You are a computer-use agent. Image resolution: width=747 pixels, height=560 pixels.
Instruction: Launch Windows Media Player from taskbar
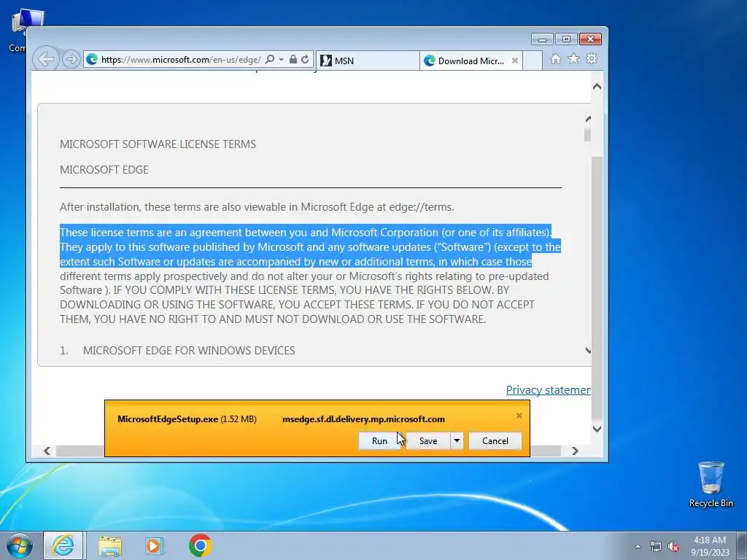click(x=154, y=545)
